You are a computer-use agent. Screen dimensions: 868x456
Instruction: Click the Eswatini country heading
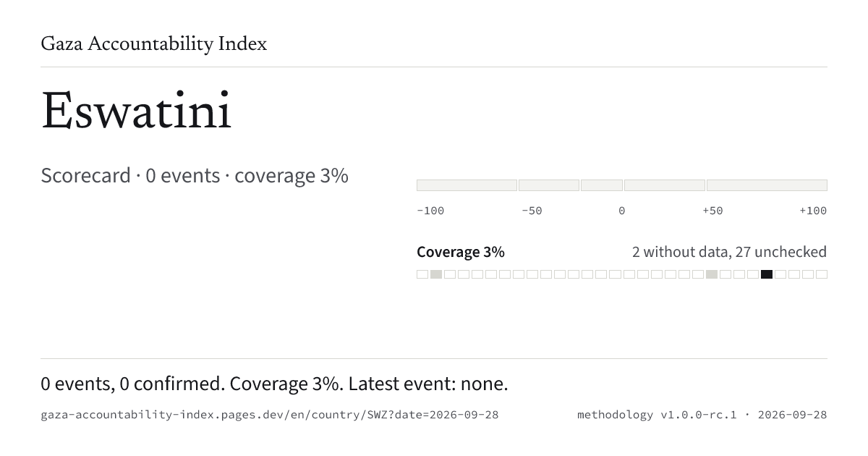(x=137, y=112)
